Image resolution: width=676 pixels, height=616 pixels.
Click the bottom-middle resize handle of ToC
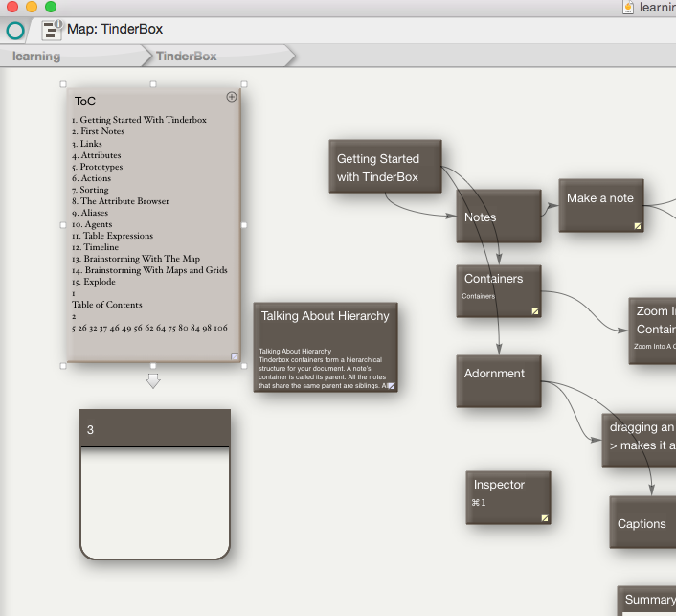pyautogui.click(x=153, y=366)
